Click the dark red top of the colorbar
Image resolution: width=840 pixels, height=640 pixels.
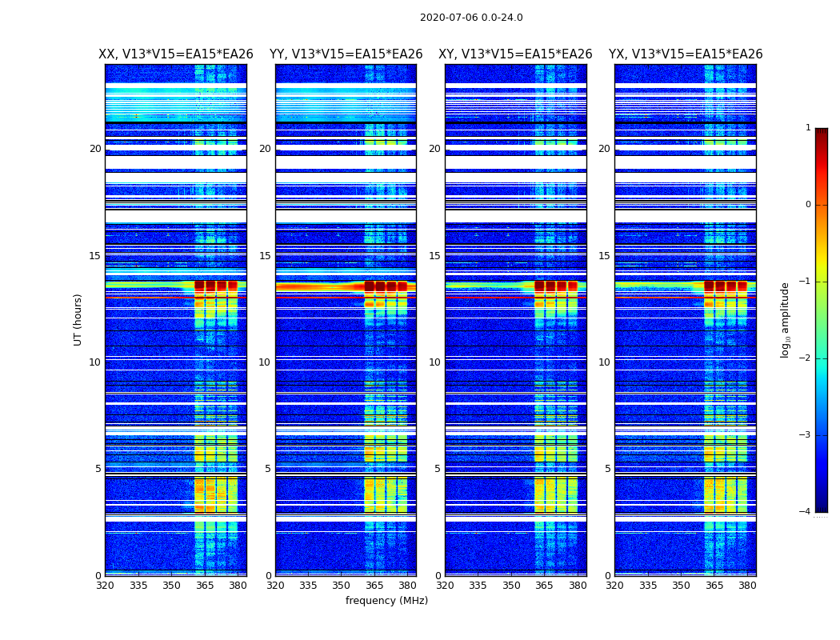[x=822, y=132]
